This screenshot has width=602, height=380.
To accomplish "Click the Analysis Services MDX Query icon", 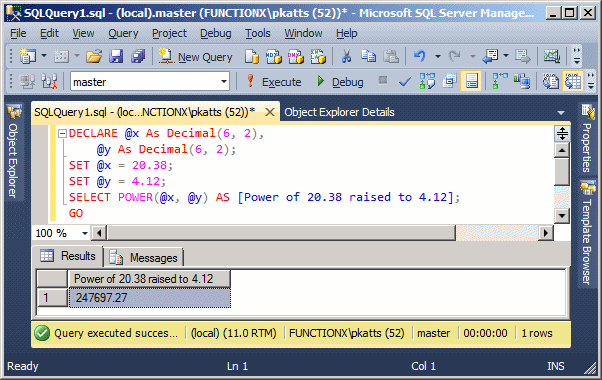I will [274, 57].
